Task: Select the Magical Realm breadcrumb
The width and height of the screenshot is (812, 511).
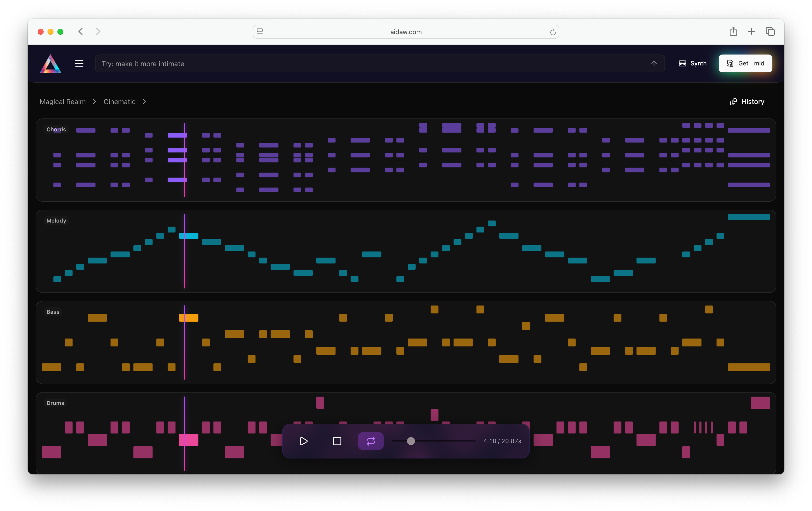Action: 63,102
